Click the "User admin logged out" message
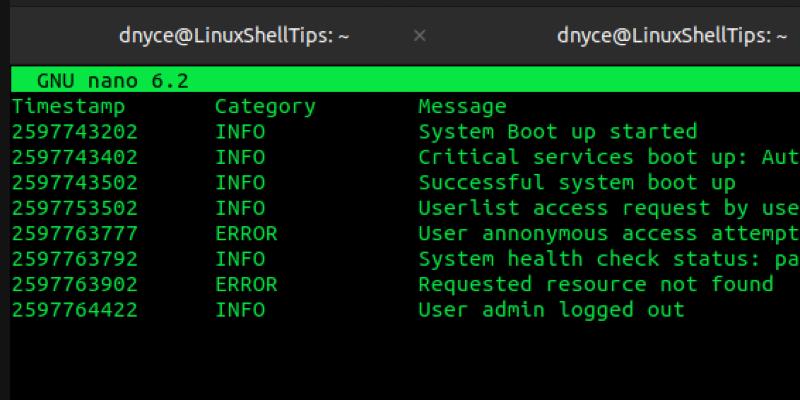 [551, 310]
